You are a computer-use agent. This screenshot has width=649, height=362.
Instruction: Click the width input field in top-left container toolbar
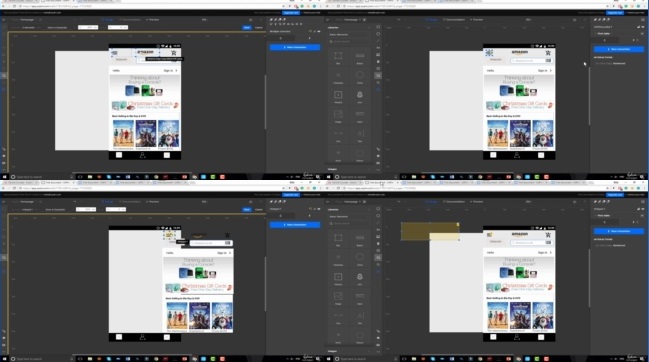point(88,27)
